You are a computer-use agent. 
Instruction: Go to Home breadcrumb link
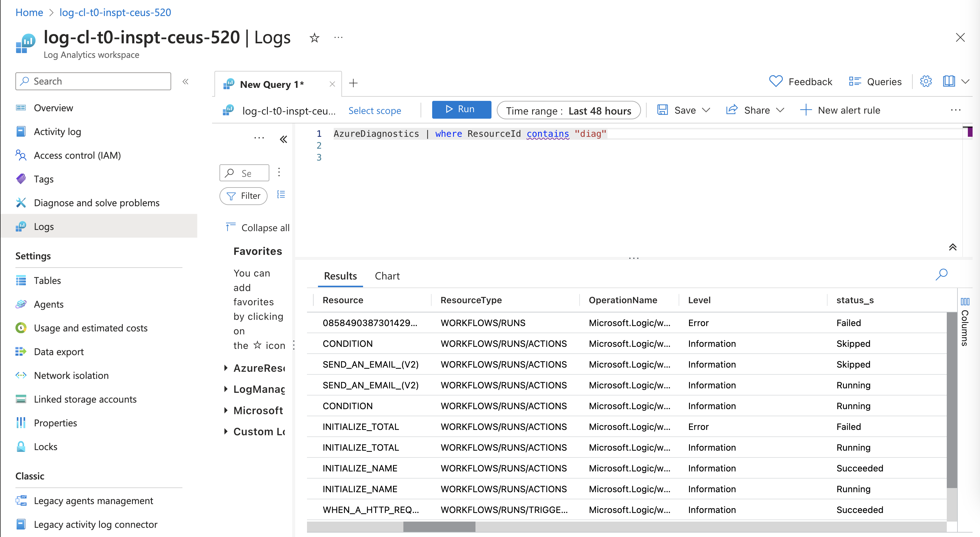tap(29, 12)
